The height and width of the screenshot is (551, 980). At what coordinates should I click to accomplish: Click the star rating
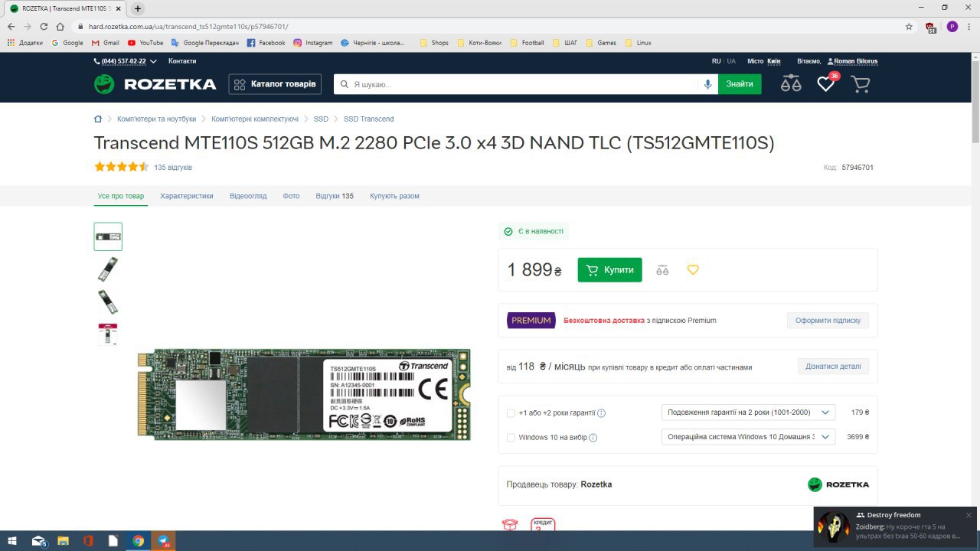(121, 167)
